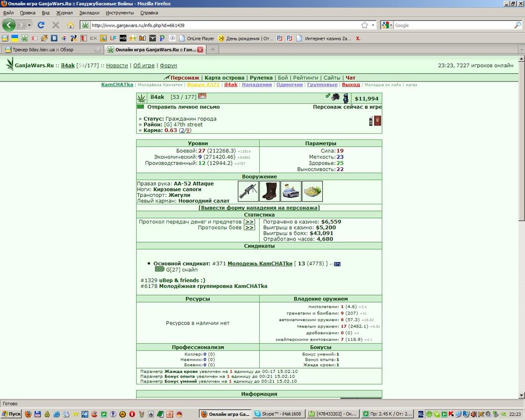Click the Форум link in header

click(x=168, y=65)
